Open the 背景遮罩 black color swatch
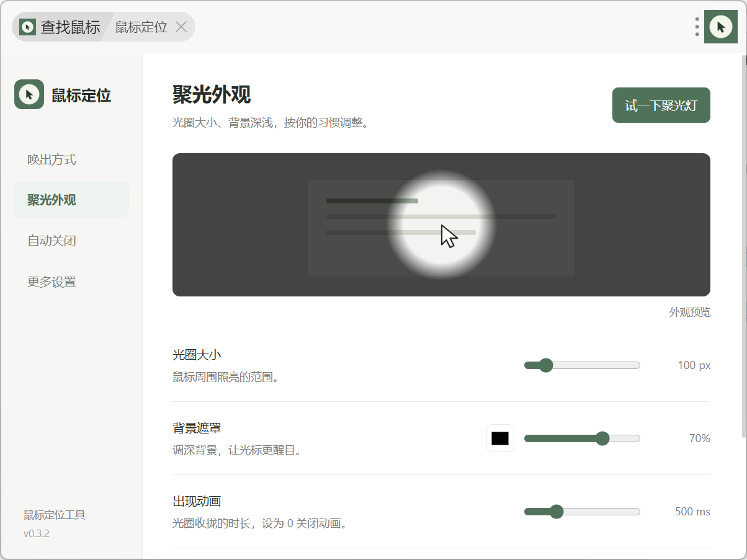The height and width of the screenshot is (560, 747). [x=500, y=438]
